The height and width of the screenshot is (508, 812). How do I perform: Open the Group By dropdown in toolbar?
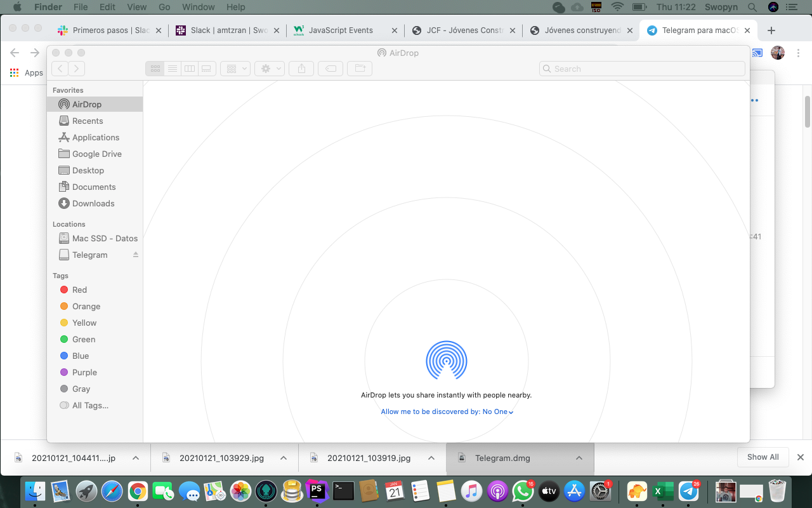point(235,69)
